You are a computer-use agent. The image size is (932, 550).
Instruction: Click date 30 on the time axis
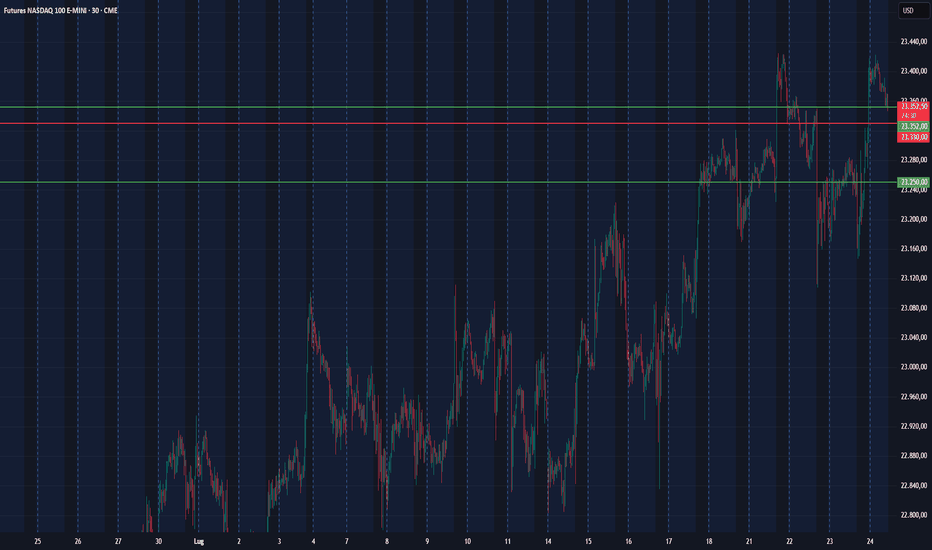pyautogui.click(x=158, y=542)
